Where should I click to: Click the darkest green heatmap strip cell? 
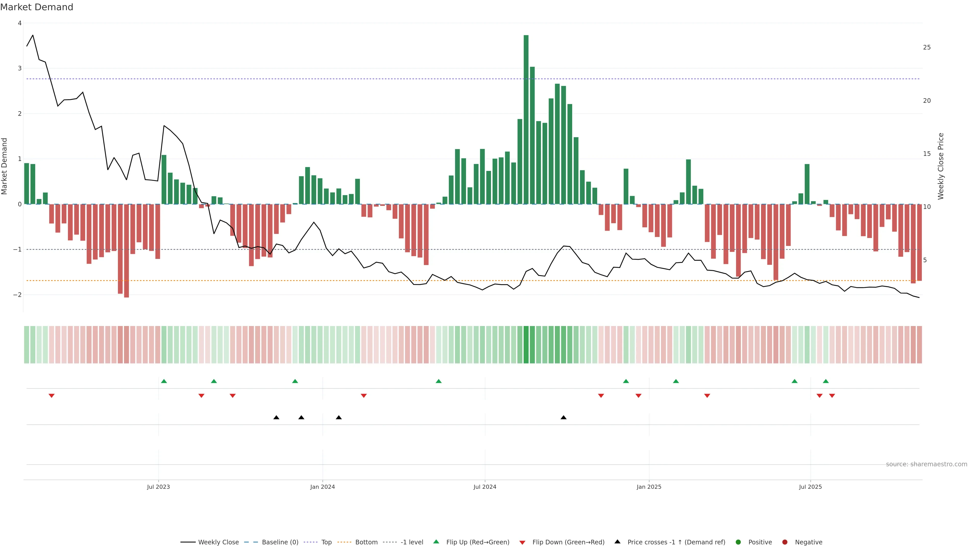526,345
